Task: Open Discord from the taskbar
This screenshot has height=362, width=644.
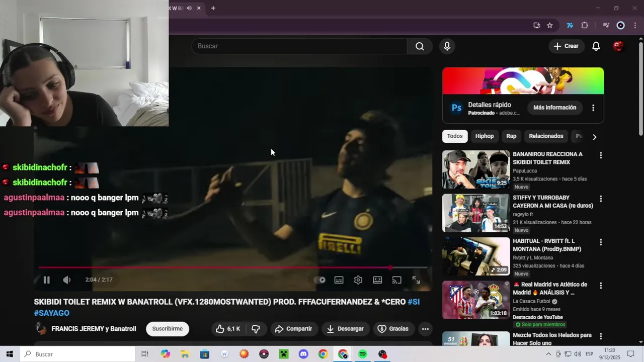Action: tap(303, 354)
